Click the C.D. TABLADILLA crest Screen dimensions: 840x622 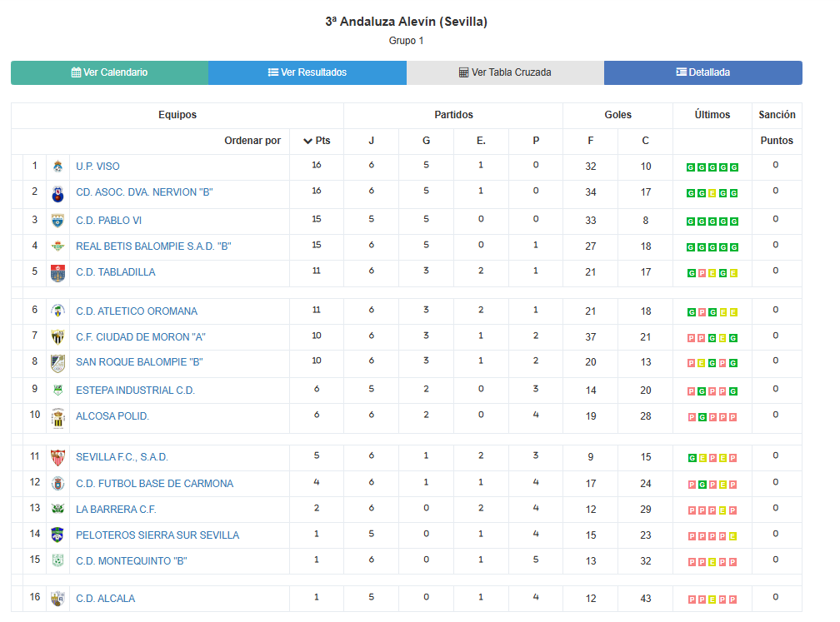(x=57, y=273)
